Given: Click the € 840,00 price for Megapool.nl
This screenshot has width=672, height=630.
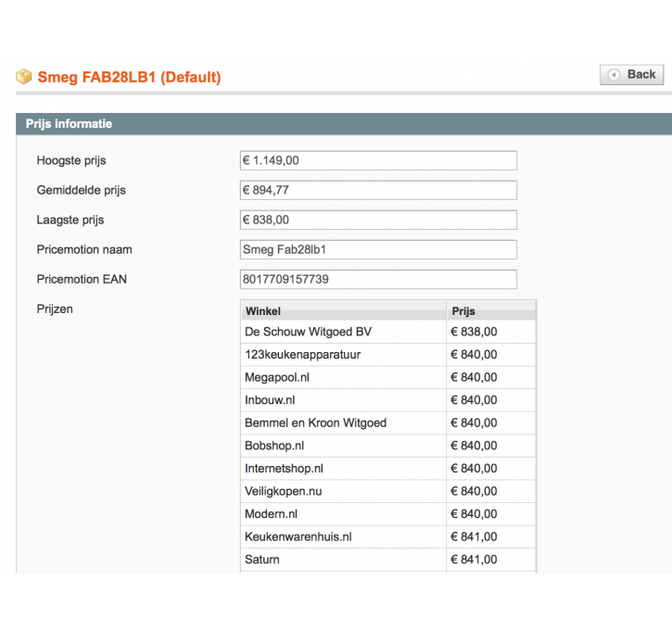Looking at the screenshot, I should point(474,377).
